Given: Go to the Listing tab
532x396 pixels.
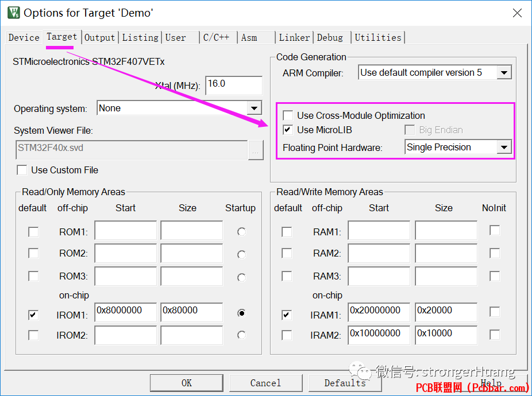Looking at the screenshot, I should [x=140, y=37].
